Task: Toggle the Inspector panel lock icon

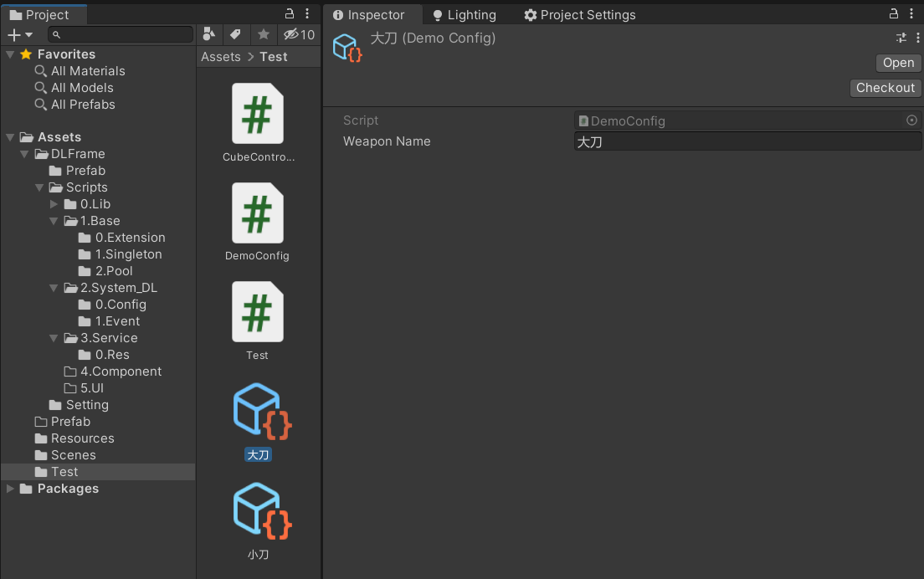Action: (894, 14)
